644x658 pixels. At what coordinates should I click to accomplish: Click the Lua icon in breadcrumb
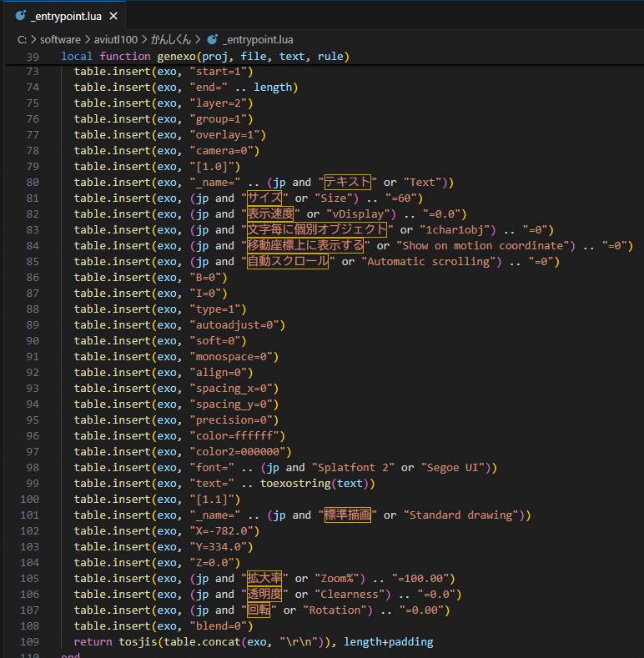pos(213,39)
